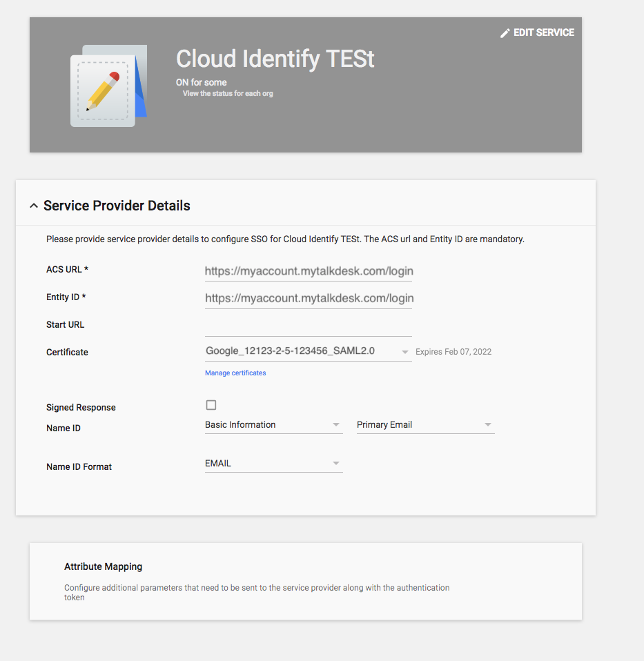Collapse the Service Provider Details section
644x661 pixels.
pos(34,206)
